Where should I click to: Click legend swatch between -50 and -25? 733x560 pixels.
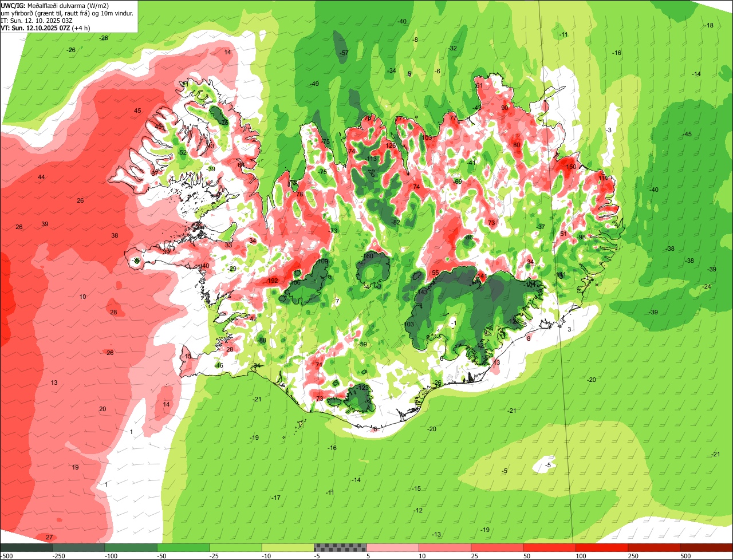[x=183, y=547]
